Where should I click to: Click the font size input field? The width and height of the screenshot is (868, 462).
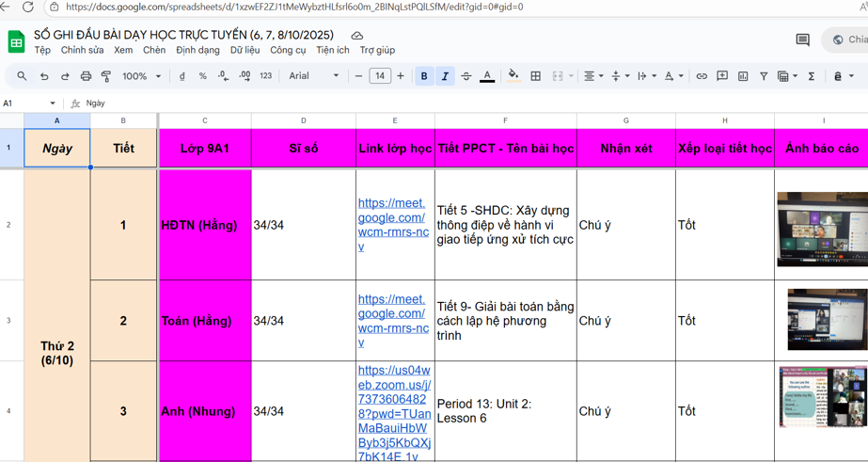point(380,76)
